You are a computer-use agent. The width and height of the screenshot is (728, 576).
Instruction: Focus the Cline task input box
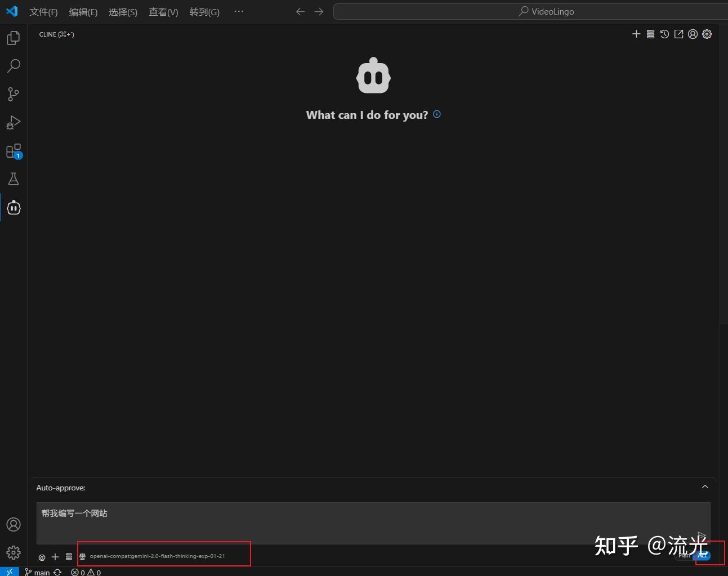pyautogui.click(x=373, y=523)
